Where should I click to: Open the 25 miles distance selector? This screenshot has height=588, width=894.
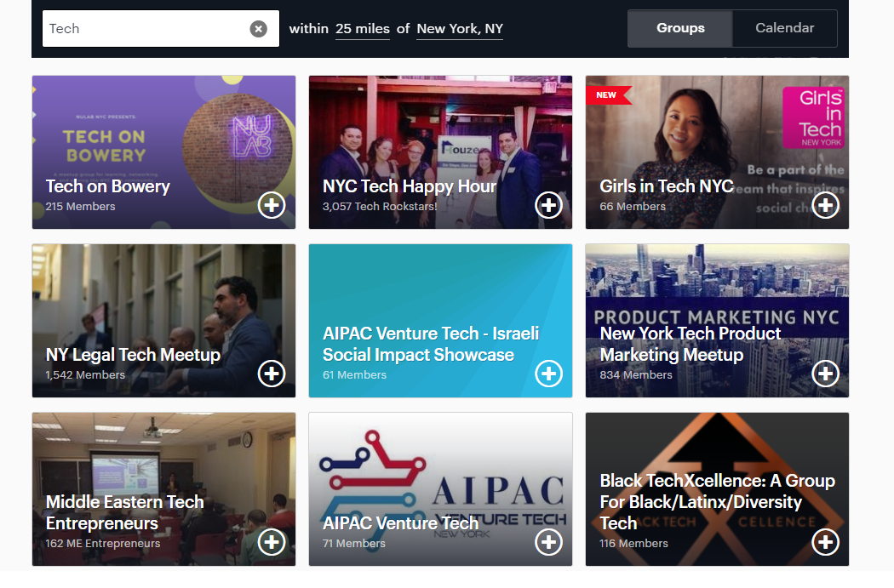point(363,29)
